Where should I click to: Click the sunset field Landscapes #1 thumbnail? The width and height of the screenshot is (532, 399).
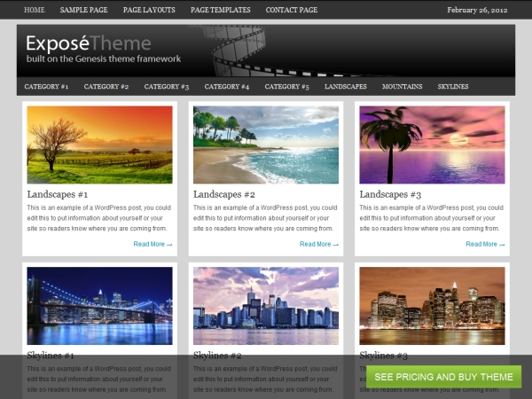click(99, 145)
